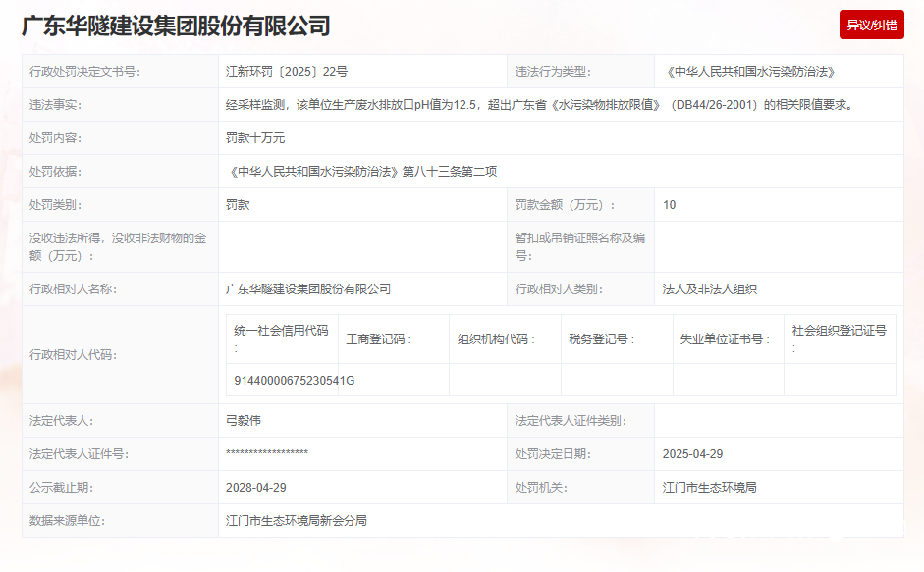Viewport: 924px width, 572px height.
Task: Click the 行政相对人名称 company name value
Action: coord(308,289)
